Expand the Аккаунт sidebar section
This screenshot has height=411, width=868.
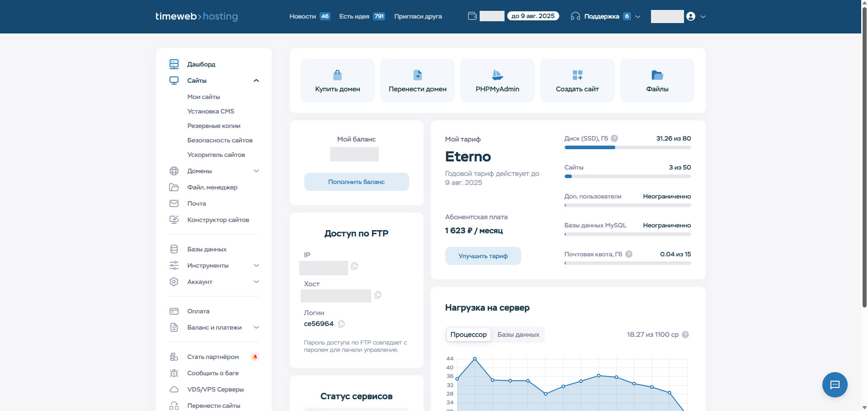pyautogui.click(x=256, y=282)
